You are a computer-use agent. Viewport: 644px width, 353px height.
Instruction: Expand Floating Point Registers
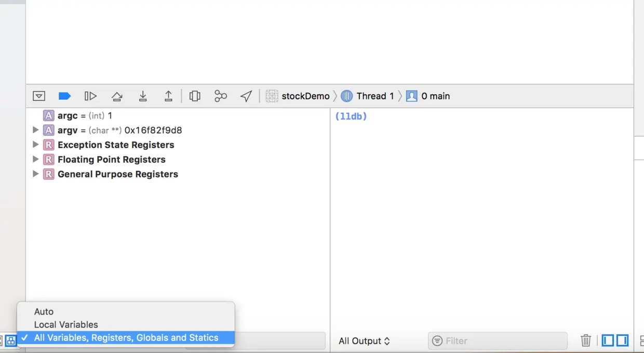tap(35, 159)
